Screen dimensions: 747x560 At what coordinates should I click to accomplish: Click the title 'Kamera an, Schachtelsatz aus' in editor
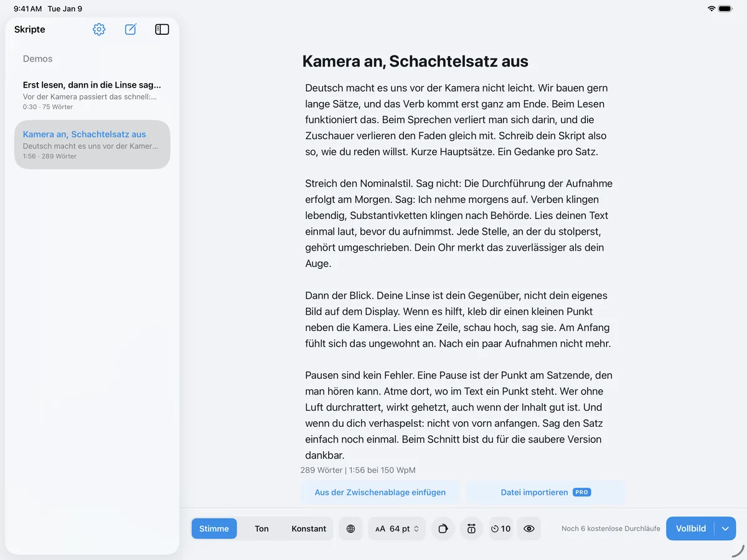[415, 61]
